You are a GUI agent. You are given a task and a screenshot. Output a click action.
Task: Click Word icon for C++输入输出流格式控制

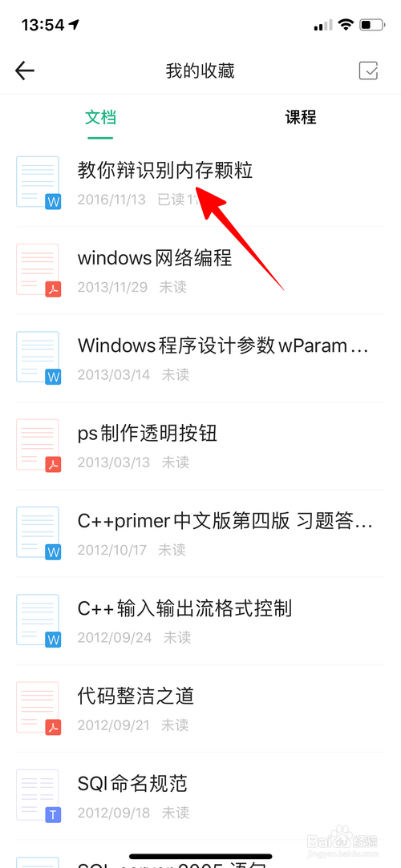tap(38, 620)
